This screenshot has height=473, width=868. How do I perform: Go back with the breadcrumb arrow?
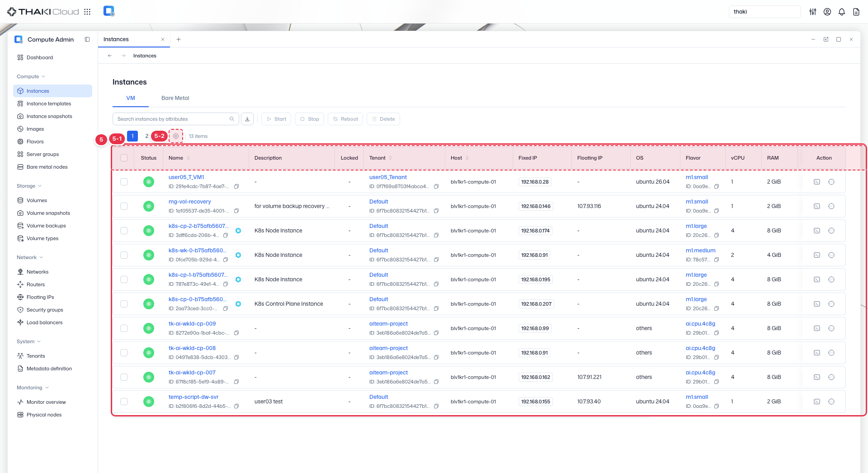point(110,56)
